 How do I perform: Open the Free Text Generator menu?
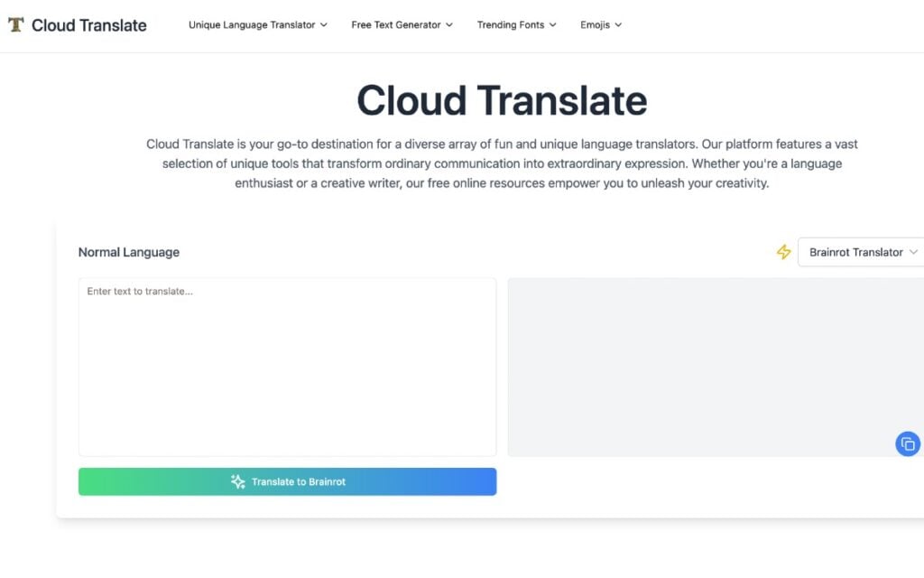[397, 25]
